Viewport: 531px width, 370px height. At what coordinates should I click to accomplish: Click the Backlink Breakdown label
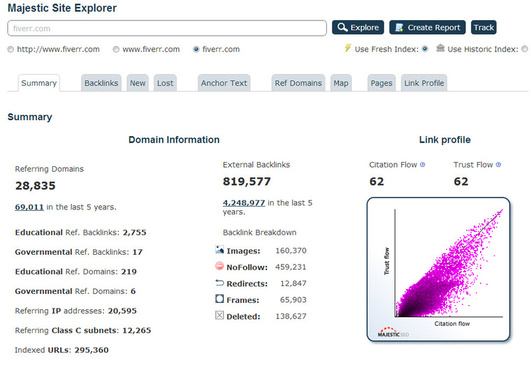(259, 233)
